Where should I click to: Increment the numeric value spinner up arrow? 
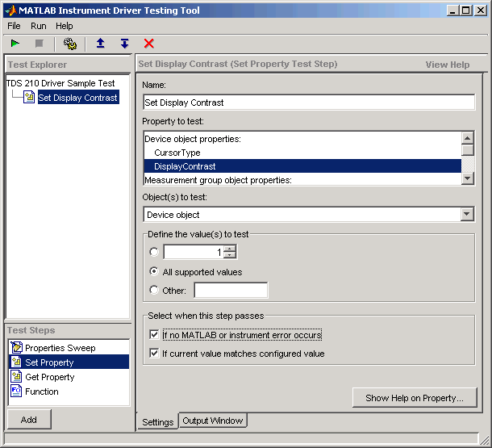click(230, 249)
